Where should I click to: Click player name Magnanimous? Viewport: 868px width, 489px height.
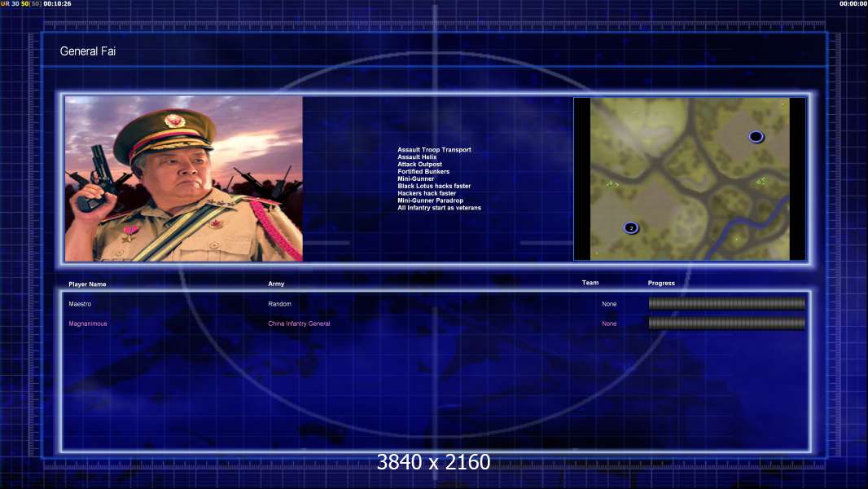point(87,324)
